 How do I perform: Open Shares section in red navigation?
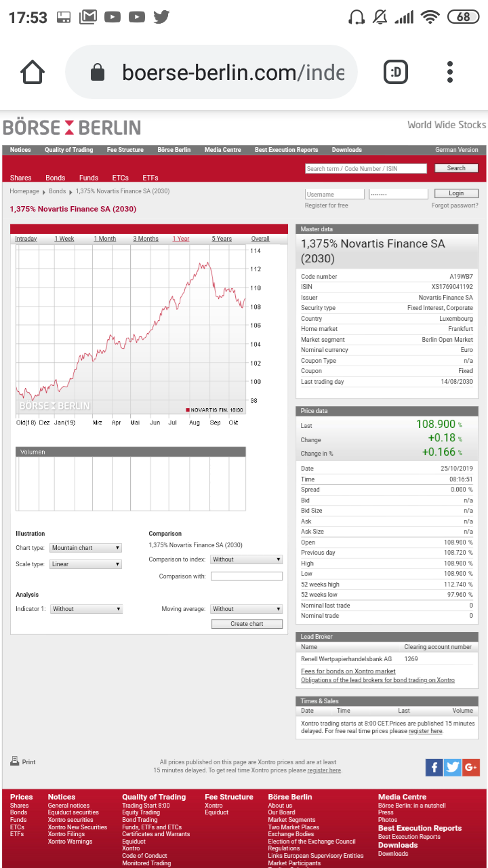pyautogui.click(x=20, y=178)
